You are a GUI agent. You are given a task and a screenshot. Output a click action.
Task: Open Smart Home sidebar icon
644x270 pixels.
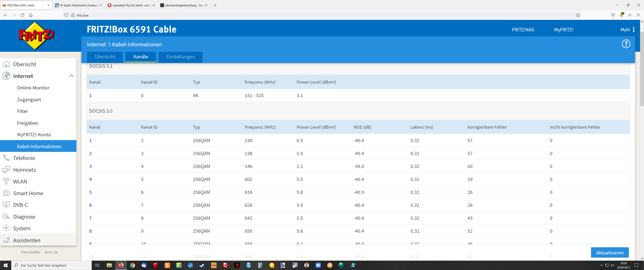(6, 193)
